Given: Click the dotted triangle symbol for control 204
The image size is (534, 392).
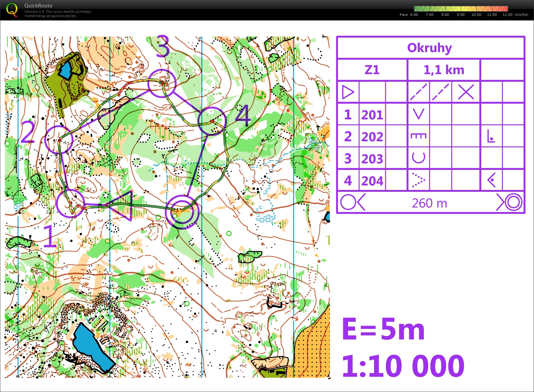Looking at the screenshot, I should coord(418,180).
